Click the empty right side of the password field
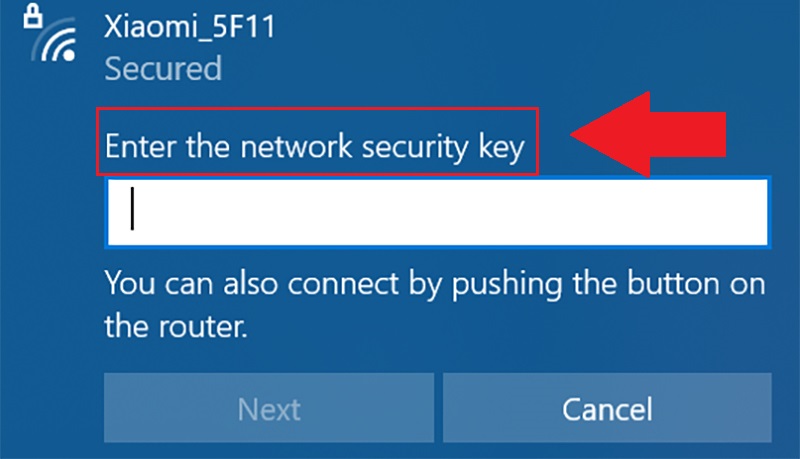This screenshot has width=800, height=459. (612, 212)
